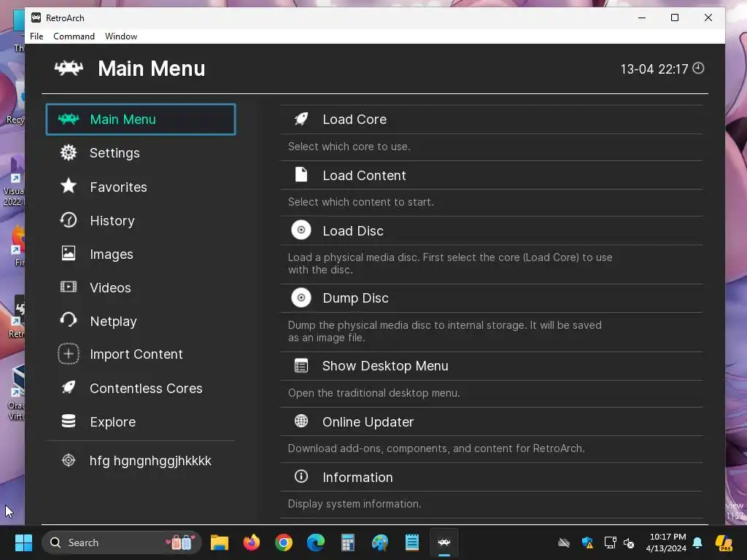Screen dimensions: 747x560
Task: Launch Firefox from taskbar
Action: click(252, 542)
